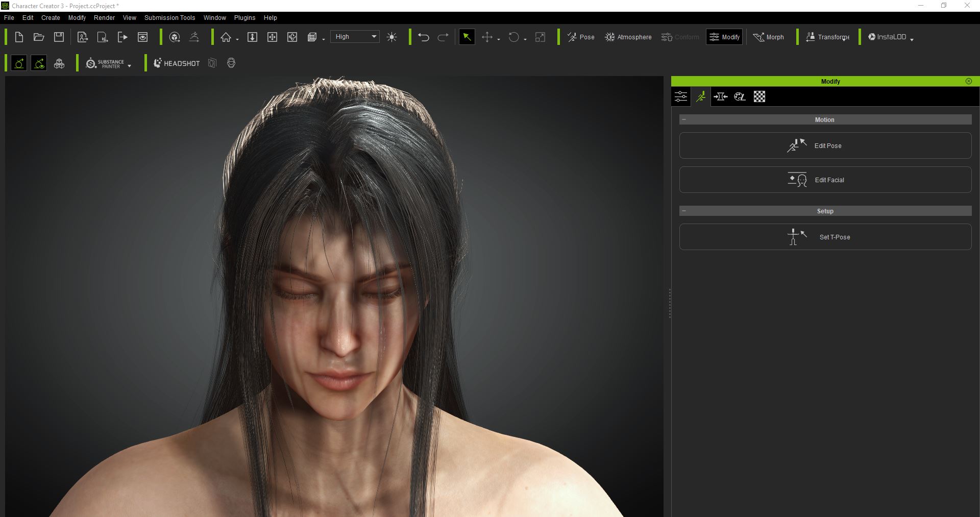980x517 pixels.
Task: Open the Plugins menu
Action: pyautogui.click(x=244, y=17)
